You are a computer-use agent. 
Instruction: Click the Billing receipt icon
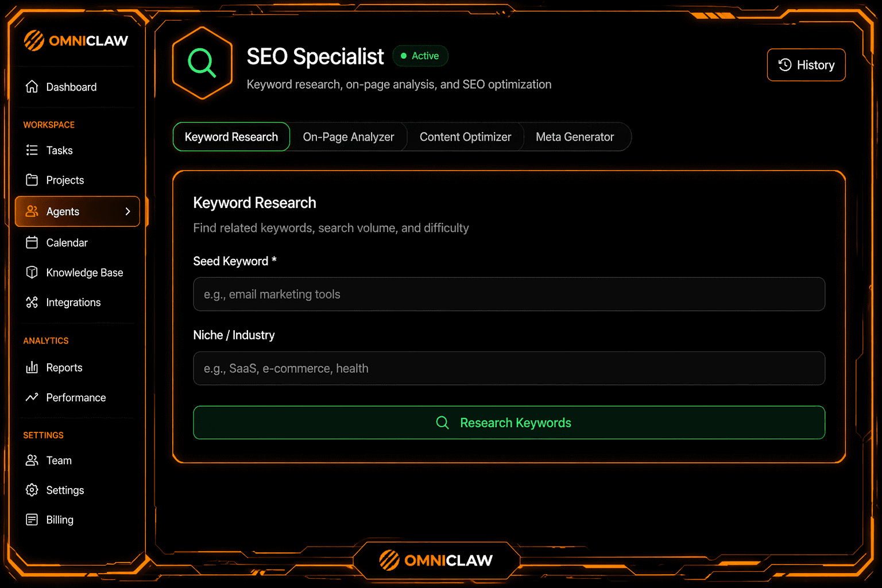(x=32, y=520)
